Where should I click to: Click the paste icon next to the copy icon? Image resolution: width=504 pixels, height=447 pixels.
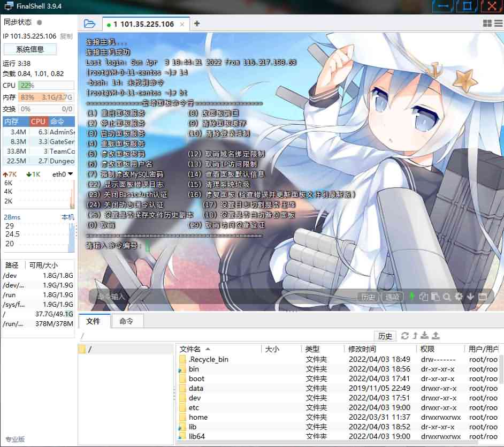[435, 297]
